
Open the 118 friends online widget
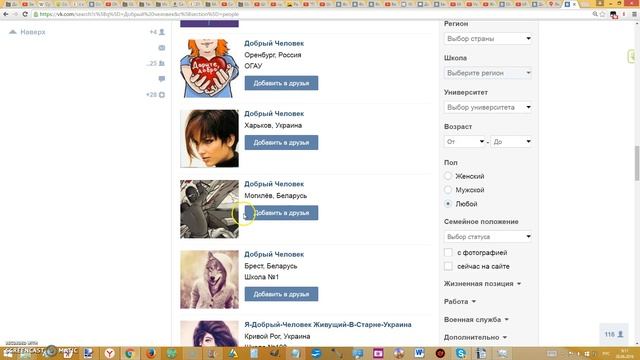(x=614, y=334)
